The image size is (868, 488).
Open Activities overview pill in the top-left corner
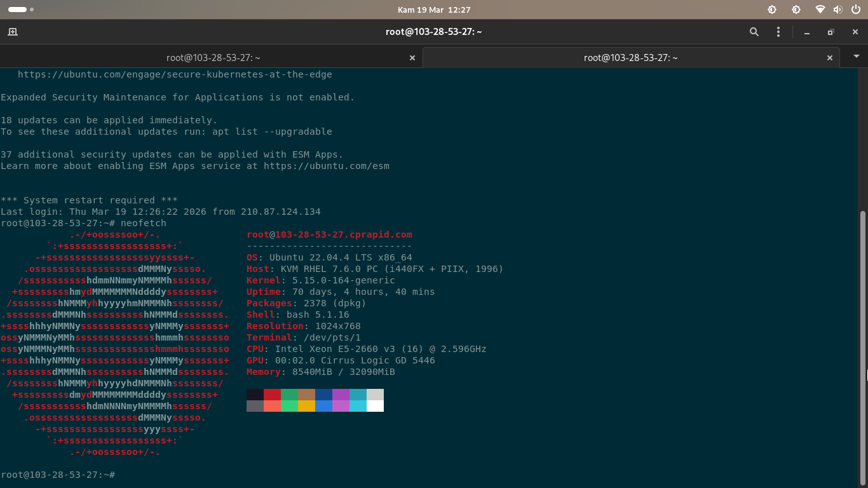coord(21,10)
